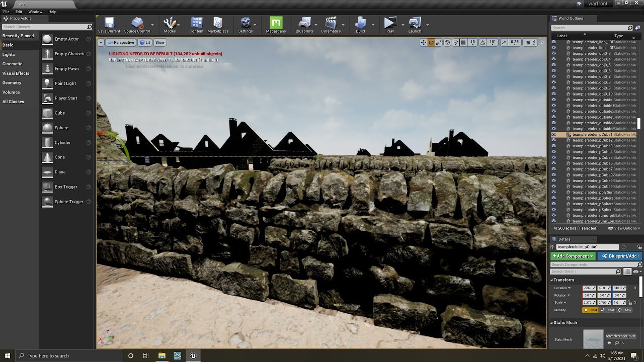Open the Lit view mode dropdown
Screen dimensions: 644x362
point(144,42)
